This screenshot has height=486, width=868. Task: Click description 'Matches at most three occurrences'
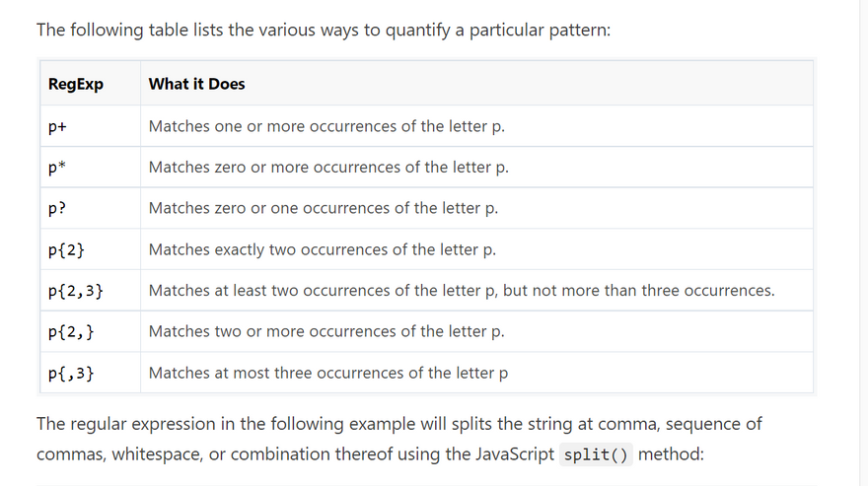click(x=328, y=374)
